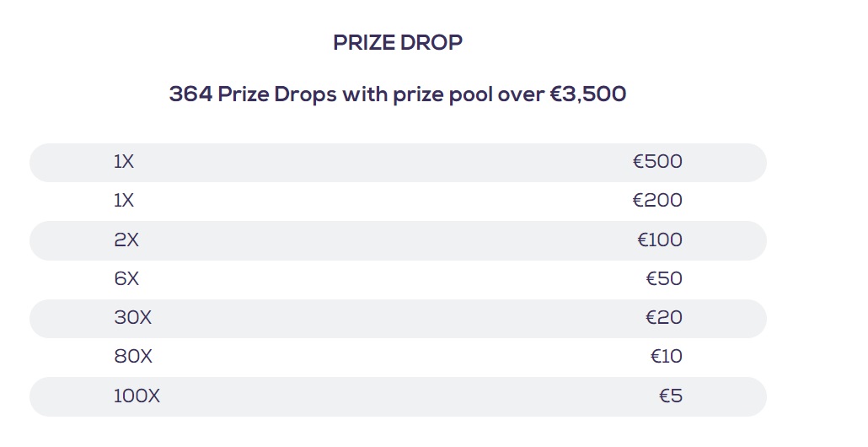
Task: Click the €500 prize value
Action: [657, 162]
